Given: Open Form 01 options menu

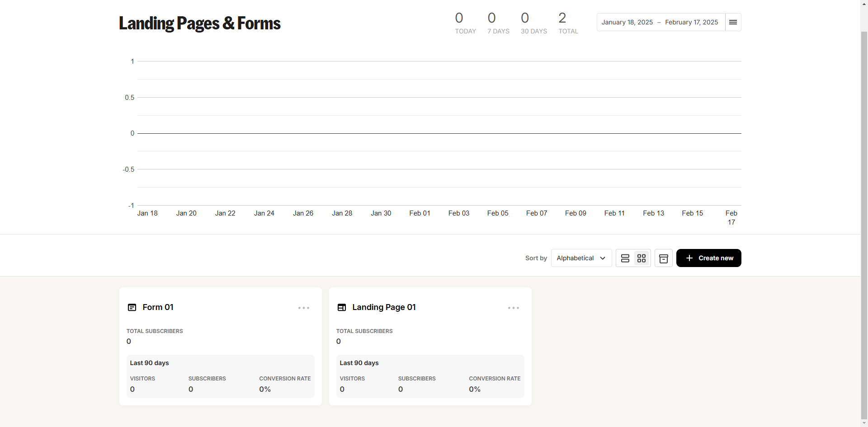Looking at the screenshot, I should (x=304, y=308).
